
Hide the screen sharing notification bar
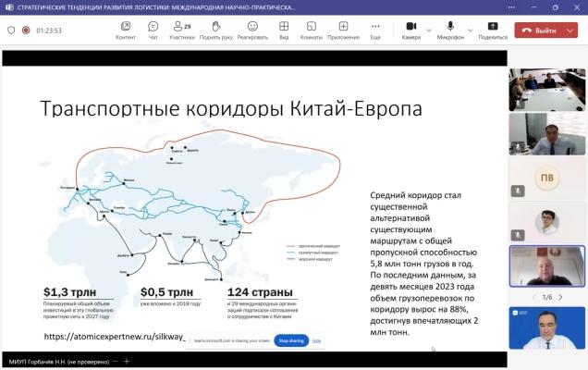coord(316,340)
